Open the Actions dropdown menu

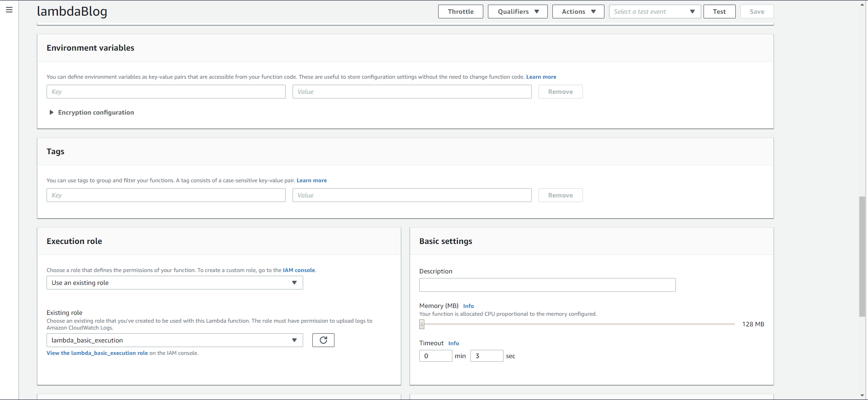pos(578,12)
